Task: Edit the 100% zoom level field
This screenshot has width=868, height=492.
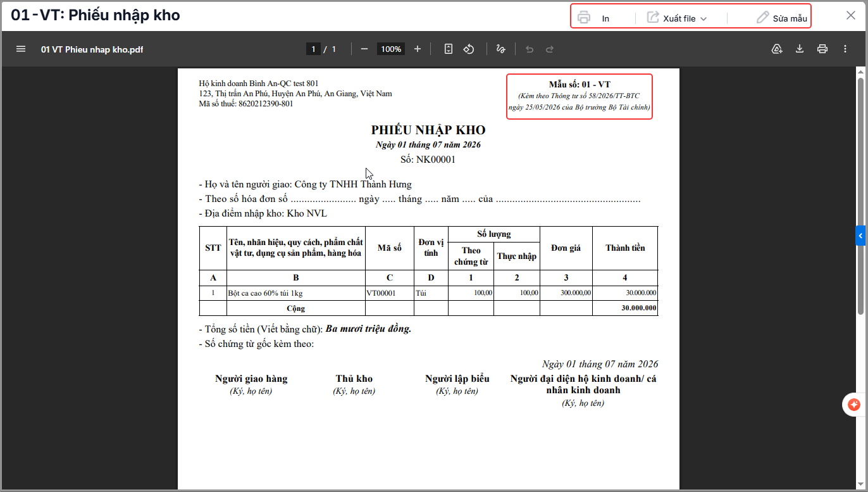Action: point(391,49)
